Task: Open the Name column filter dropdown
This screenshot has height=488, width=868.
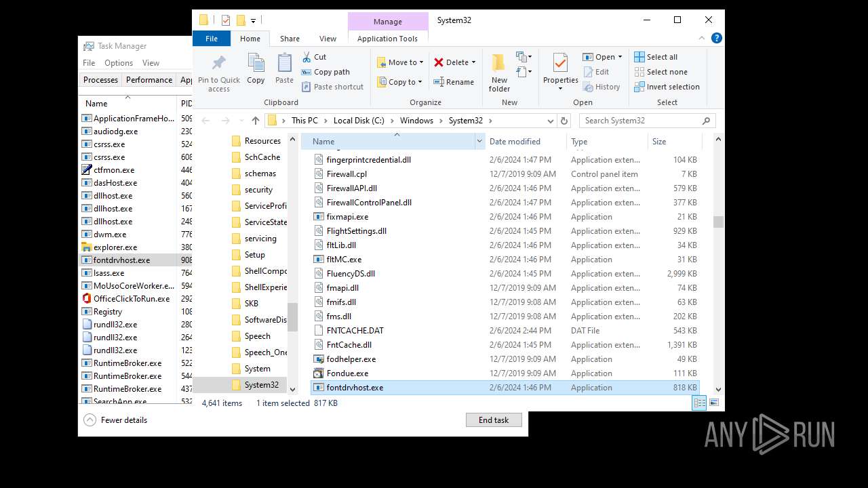Action: (x=479, y=142)
